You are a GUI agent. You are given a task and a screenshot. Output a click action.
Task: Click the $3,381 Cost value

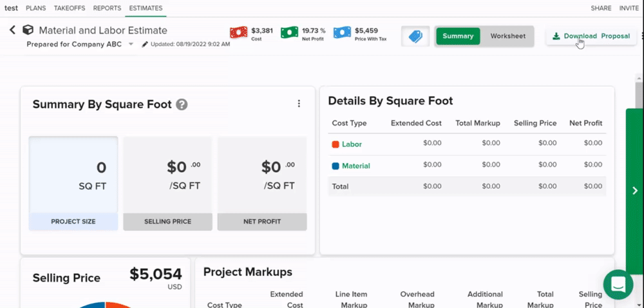(x=261, y=30)
